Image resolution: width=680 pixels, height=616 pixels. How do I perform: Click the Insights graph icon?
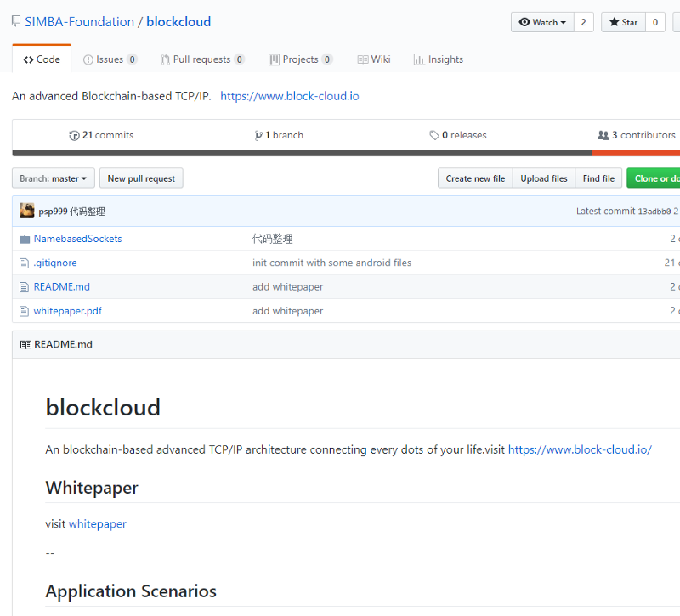point(419,59)
